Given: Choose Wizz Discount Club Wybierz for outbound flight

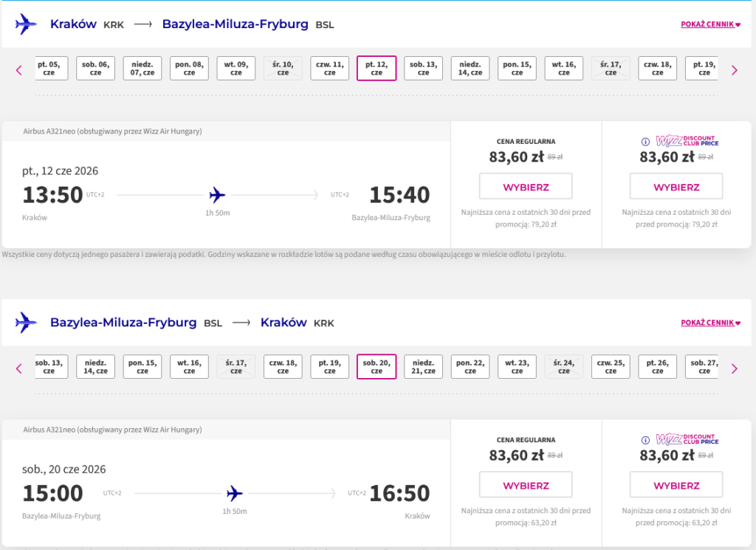Looking at the screenshot, I should click(676, 187).
